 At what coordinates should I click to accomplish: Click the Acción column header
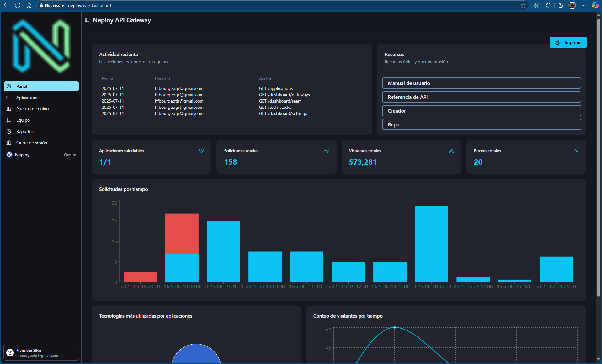pos(266,79)
